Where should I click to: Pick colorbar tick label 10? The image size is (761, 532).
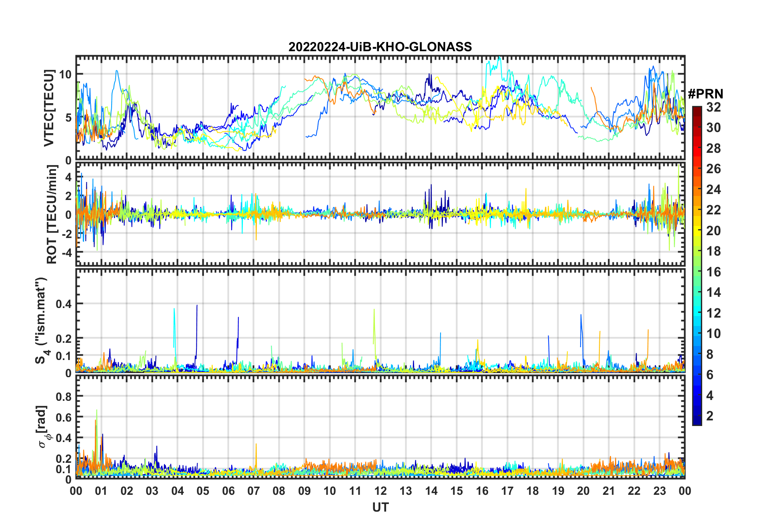pos(713,333)
